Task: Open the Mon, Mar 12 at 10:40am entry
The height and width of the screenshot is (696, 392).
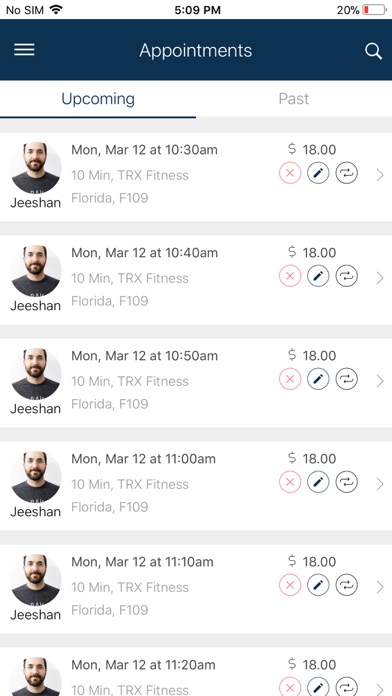Action: pyautogui.click(x=196, y=280)
